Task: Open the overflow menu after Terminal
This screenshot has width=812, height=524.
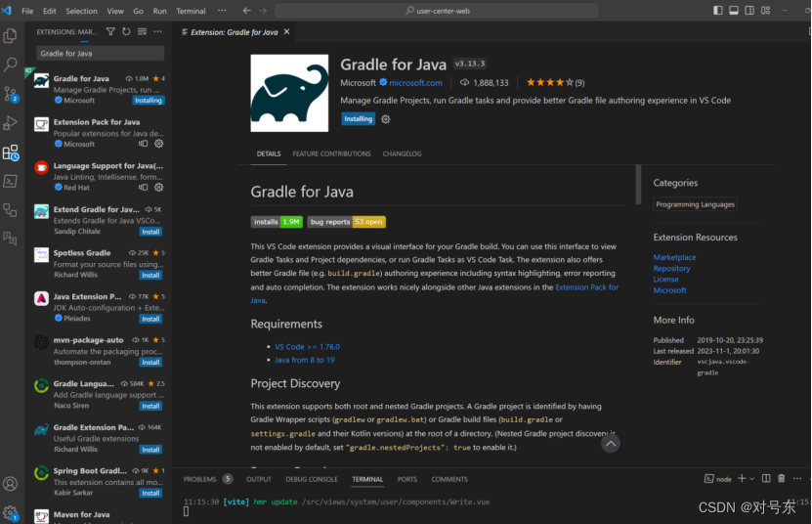Action: point(222,11)
